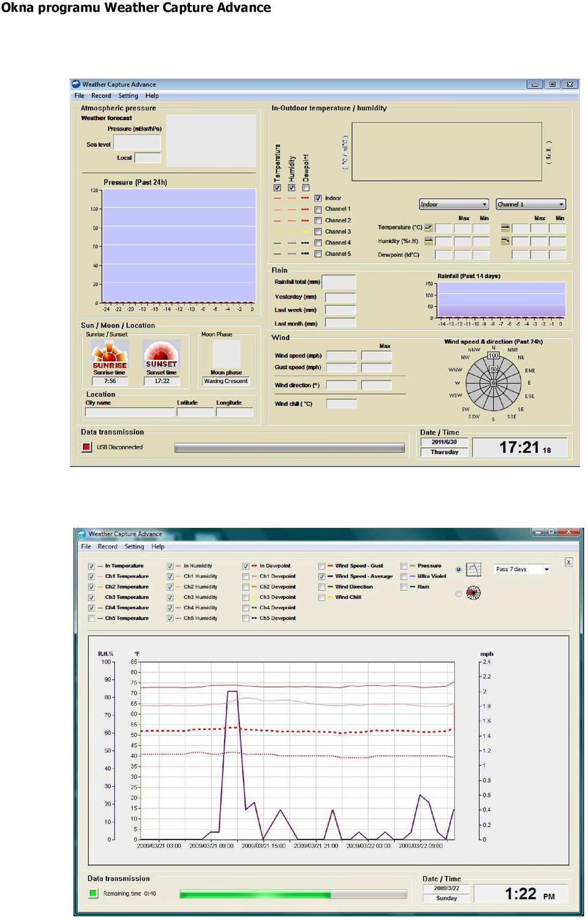This screenshot has width=588, height=920.
Task: Open the Pass 7 days period dropdown
Action: click(x=522, y=569)
